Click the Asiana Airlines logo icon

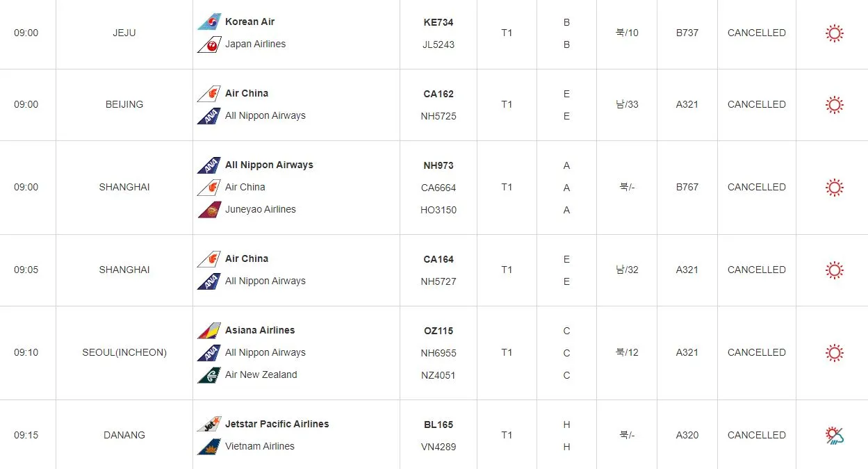208,331
